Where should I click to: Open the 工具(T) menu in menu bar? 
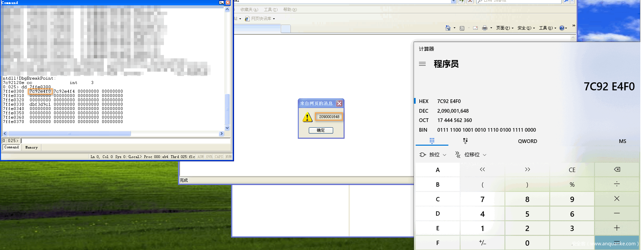click(270, 10)
